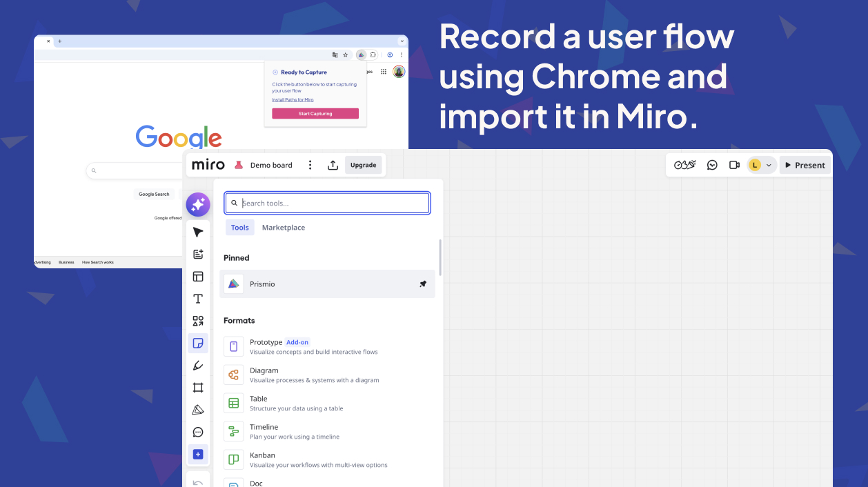
Task: Open the board three-dot options menu
Action: click(x=310, y=165)
